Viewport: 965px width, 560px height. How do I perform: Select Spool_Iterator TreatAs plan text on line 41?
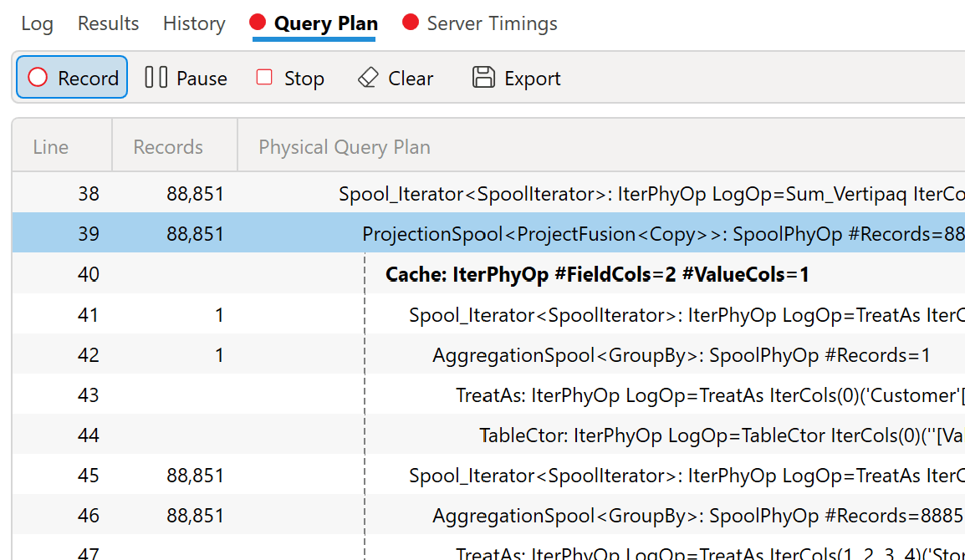pos(687,315)
